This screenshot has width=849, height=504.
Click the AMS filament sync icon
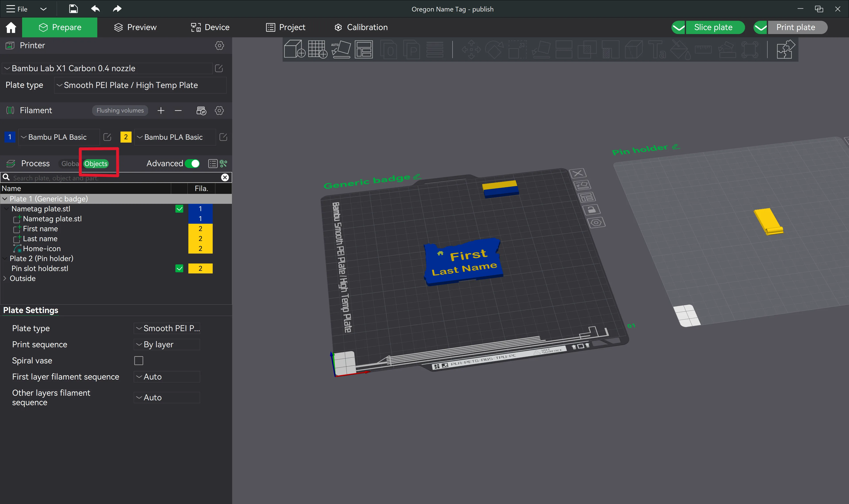[x=201, y=110]
